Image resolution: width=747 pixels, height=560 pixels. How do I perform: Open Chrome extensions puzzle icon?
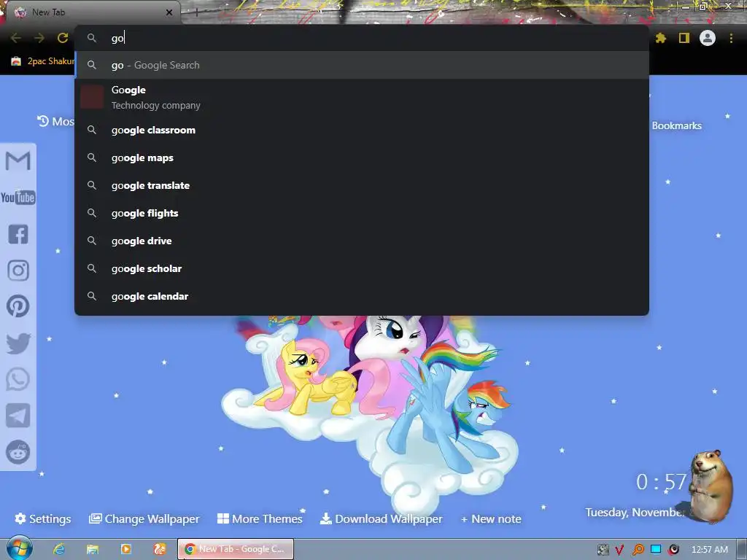661,38
